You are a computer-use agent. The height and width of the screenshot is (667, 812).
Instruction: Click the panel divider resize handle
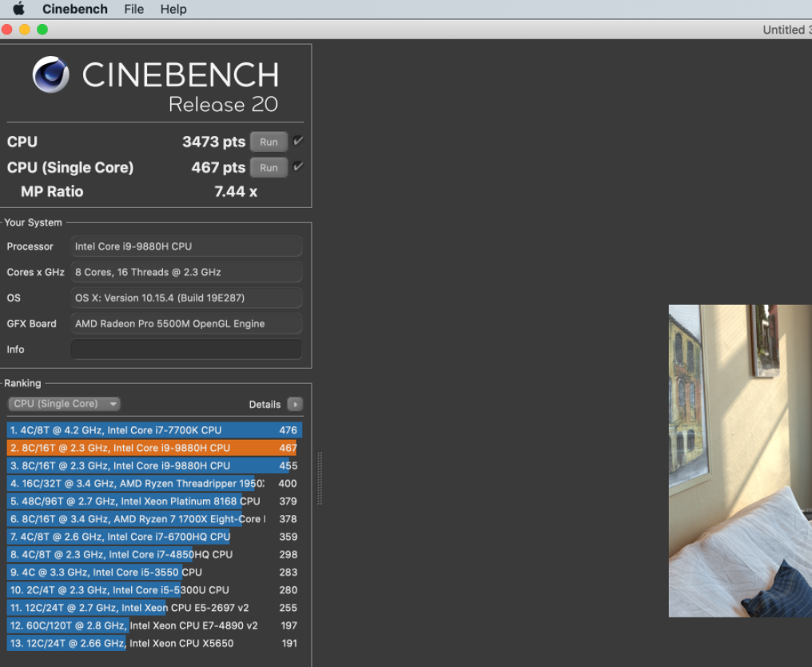(x=320, y=477)
